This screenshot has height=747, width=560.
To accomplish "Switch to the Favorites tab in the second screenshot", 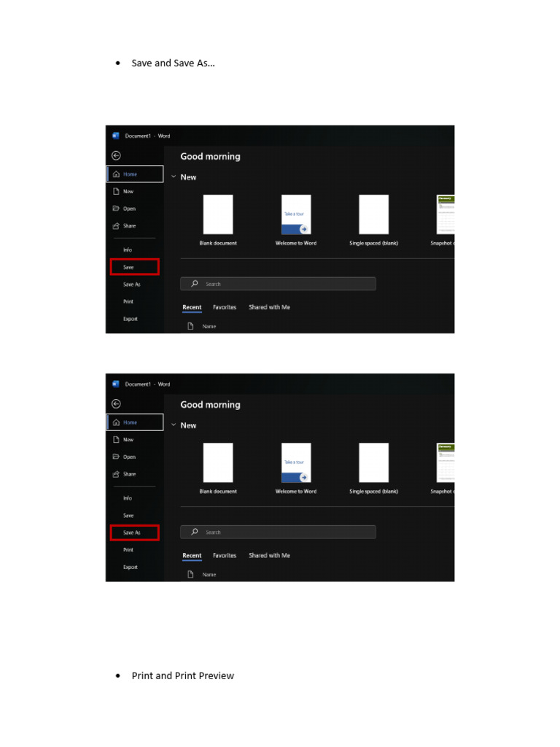I will tap(225, 555).
